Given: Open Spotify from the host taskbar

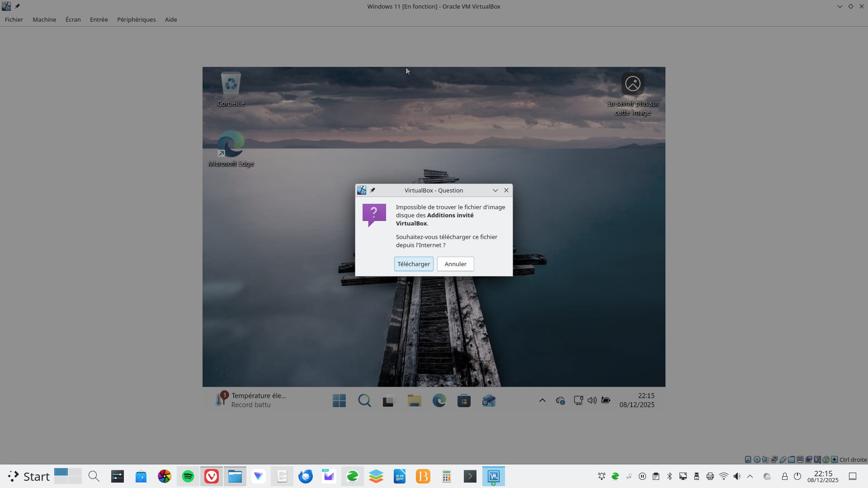Looking at the screenshot, I should coord(188,476).
